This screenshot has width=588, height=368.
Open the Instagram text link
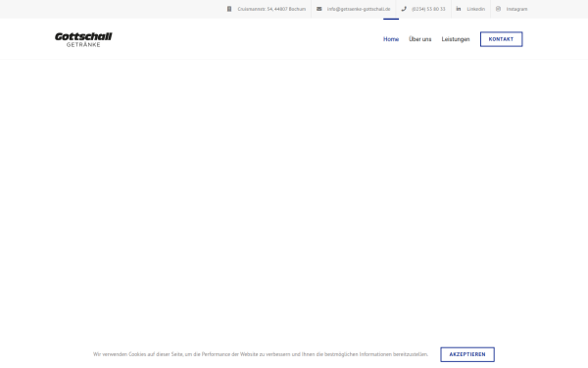(x=516, y=9)
